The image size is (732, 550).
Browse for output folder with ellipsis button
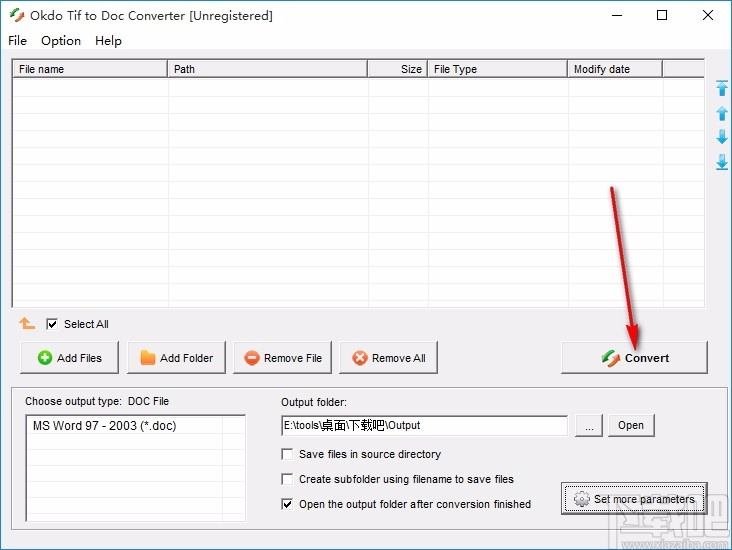(x=589, y=425)
